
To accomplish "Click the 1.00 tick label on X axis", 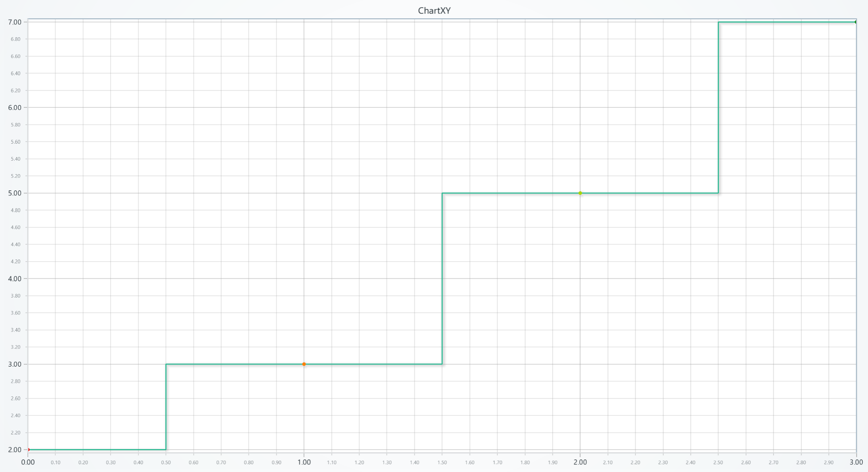I will 304,461.
